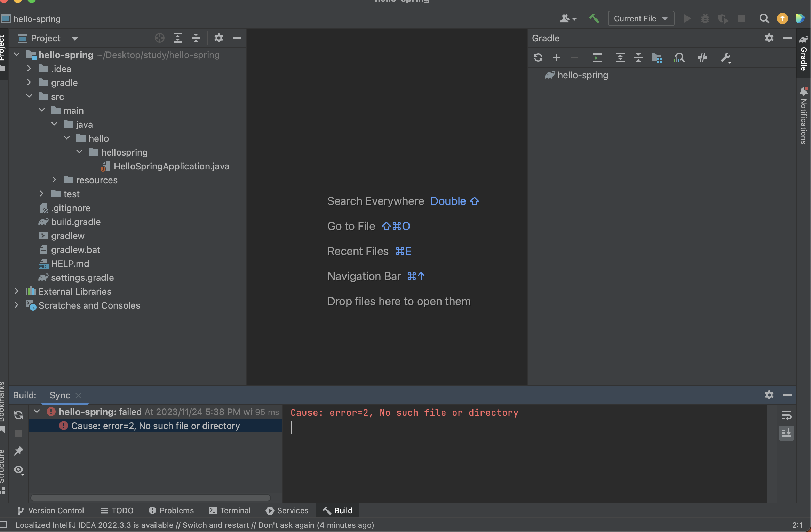Viewport: 811px width, 532px height.
Task: Reload All Gradle Projects icon
Action: [x=538, y=57]
